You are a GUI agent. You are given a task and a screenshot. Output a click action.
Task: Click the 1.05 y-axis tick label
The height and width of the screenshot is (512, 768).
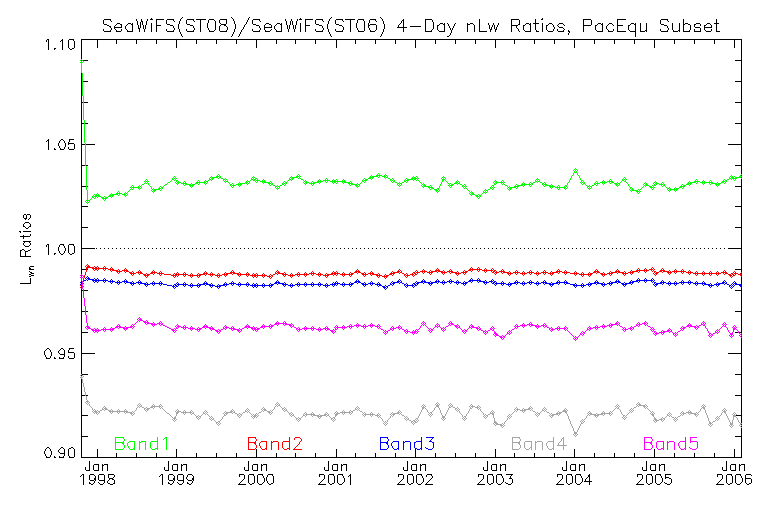pos(59,145)
